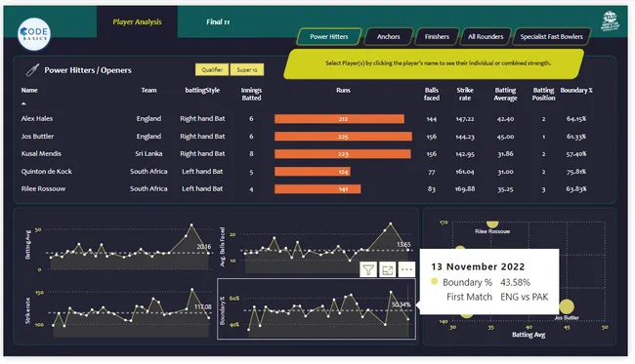Image resolution: width=635 pixels, height=364 pixels.
Task: Toggle the Super 12 stage filter
Action: point(247,69)
